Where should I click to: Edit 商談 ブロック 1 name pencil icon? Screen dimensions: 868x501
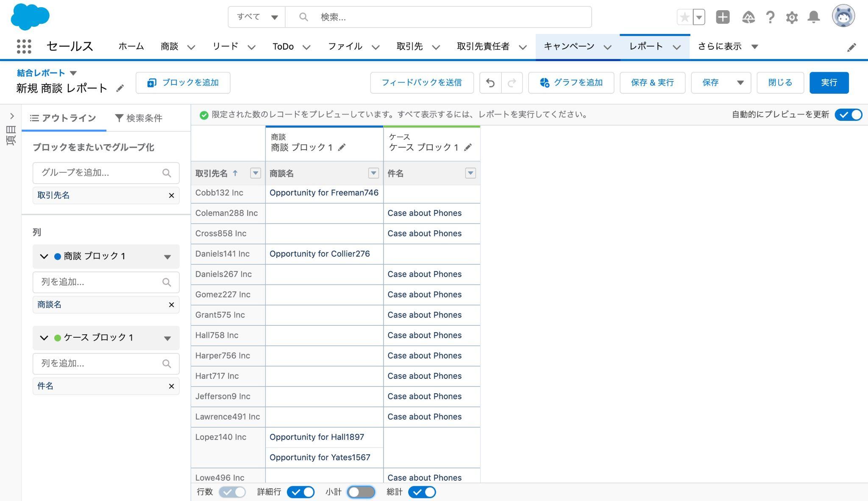pos(342,147)
